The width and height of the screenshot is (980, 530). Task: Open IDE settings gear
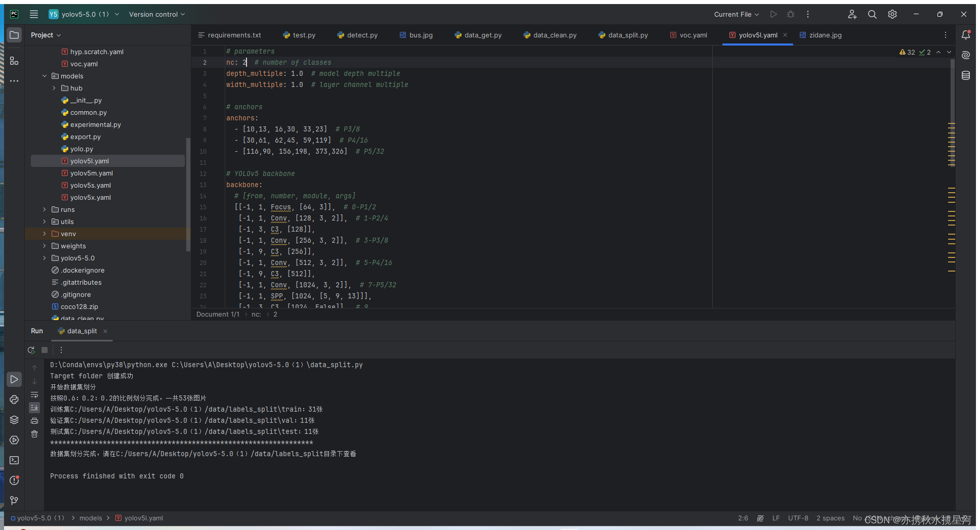coord(892,14)
